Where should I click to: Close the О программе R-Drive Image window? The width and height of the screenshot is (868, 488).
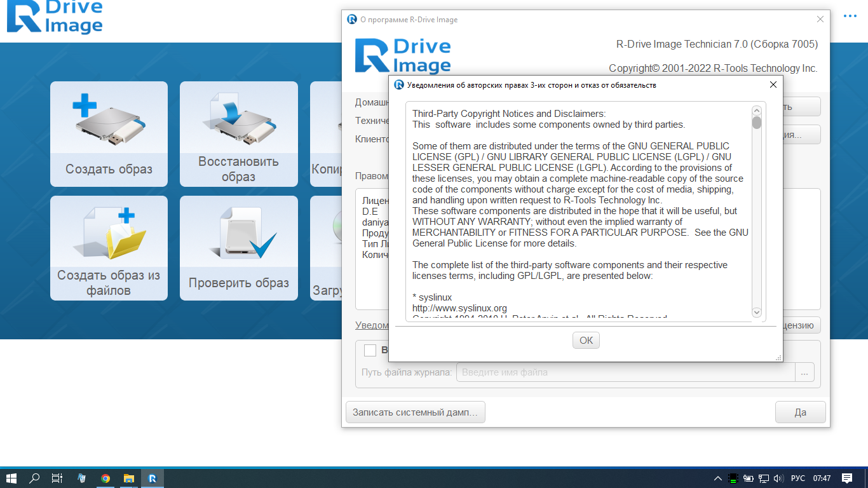[x=820, y=20]
